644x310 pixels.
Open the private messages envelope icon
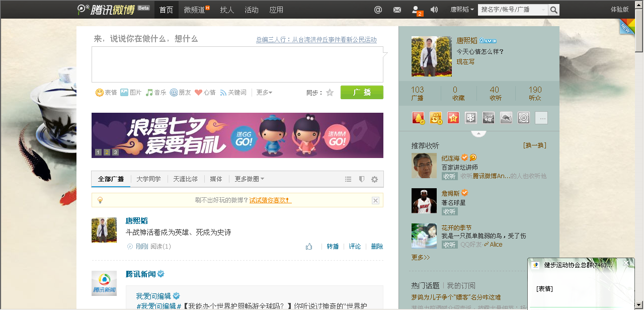tap(397, 10)
